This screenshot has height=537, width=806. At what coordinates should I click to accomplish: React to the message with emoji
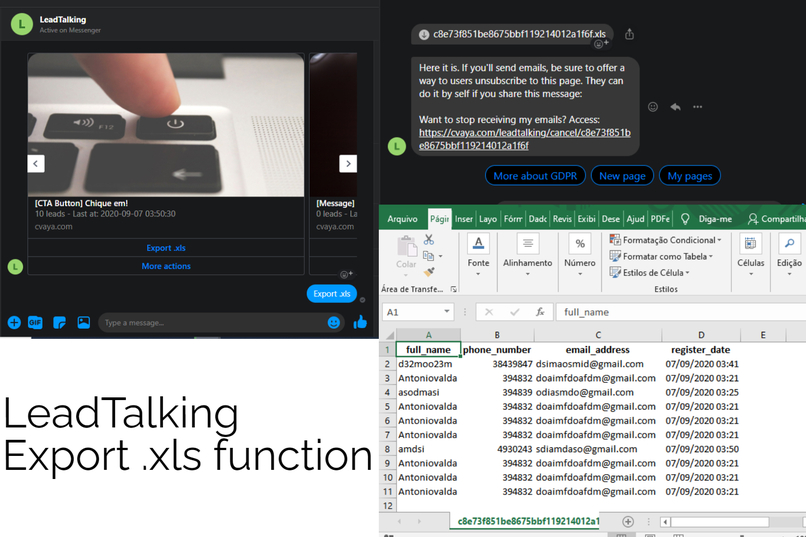[652, 107]
